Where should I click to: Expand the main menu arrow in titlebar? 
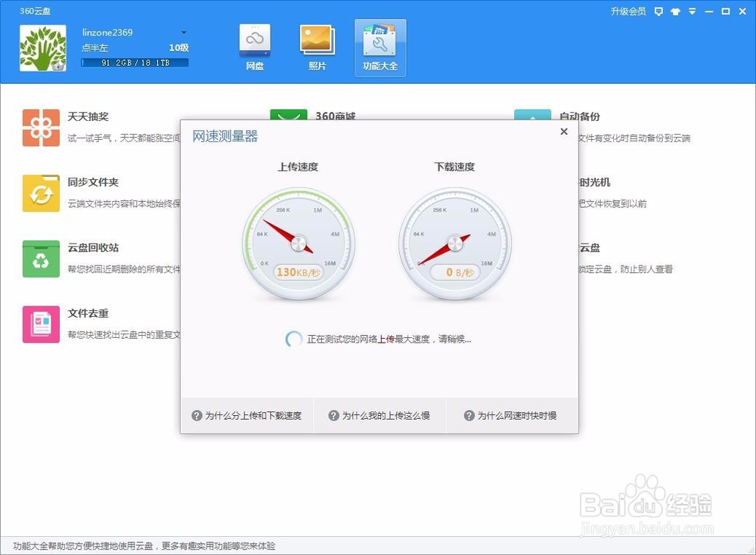693,11
